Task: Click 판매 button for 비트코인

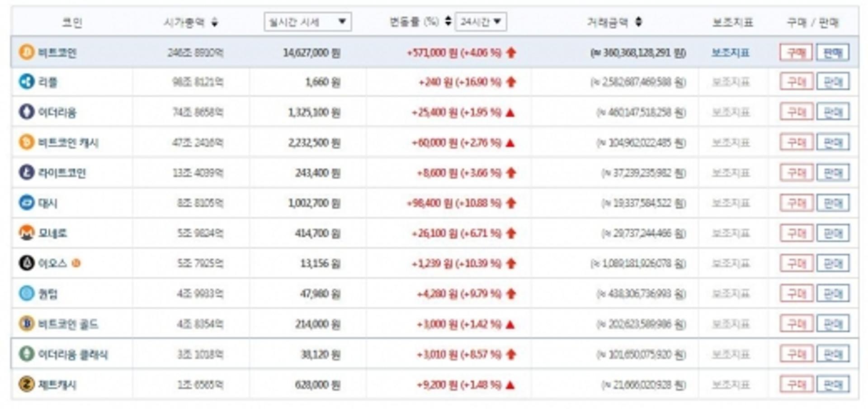Action: [x=833, y=52]
